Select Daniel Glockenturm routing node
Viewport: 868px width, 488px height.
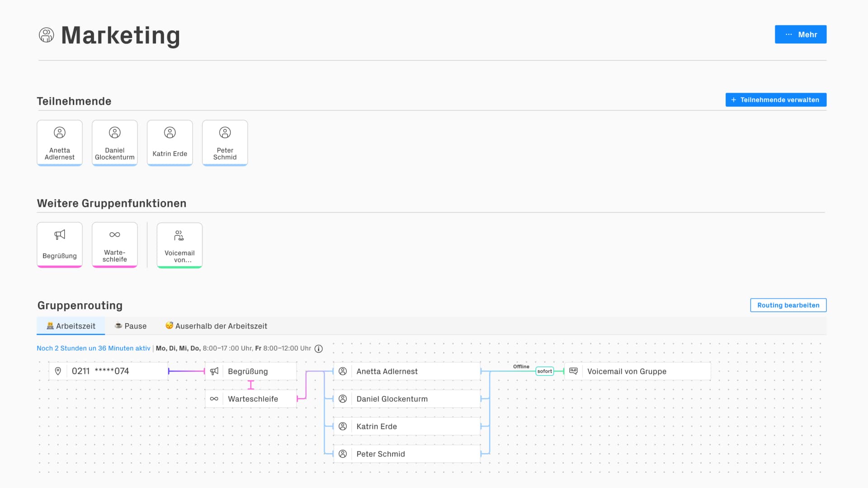pos(407,399)
